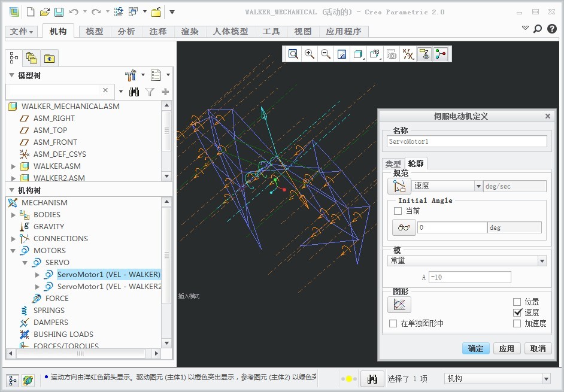564x392 pixels.
Task: Click the glasses preview icon for angle
Action: [404, 227]
